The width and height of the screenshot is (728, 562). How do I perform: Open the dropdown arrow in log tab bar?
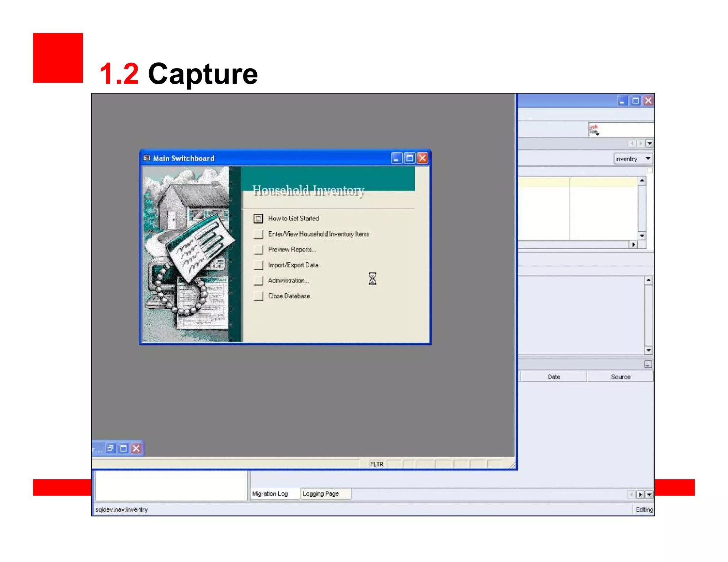tap(649, 495)
